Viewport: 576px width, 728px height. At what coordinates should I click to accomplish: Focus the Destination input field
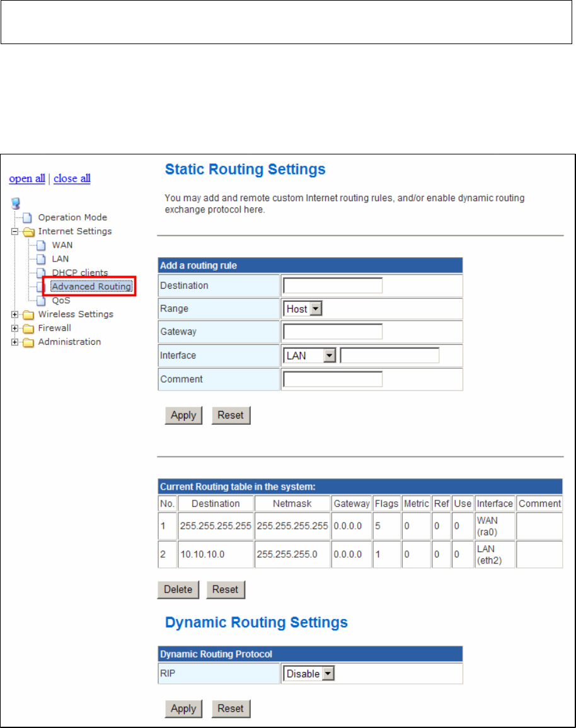pyautogui.click(x=333, y=286)
